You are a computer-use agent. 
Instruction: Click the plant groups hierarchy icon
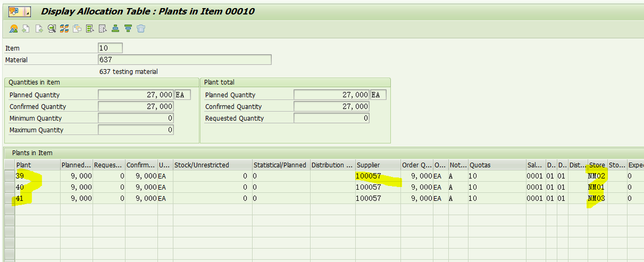click(64, 28)
